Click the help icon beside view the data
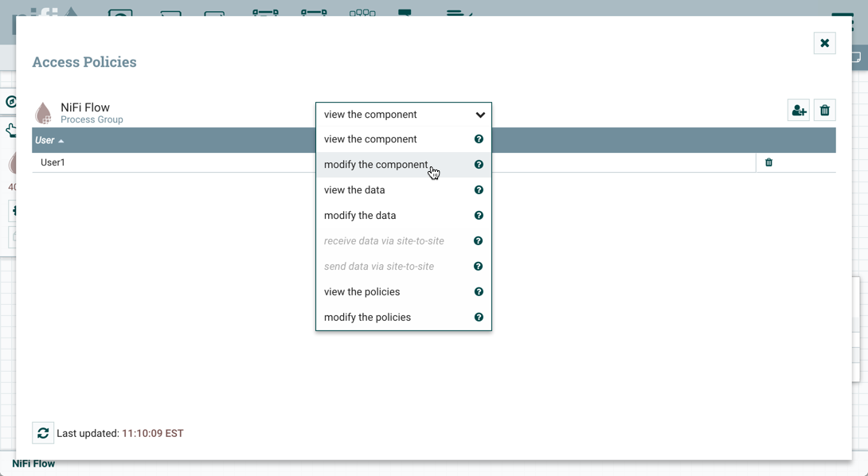Screen dimensions: 868x476 [478, 189]
